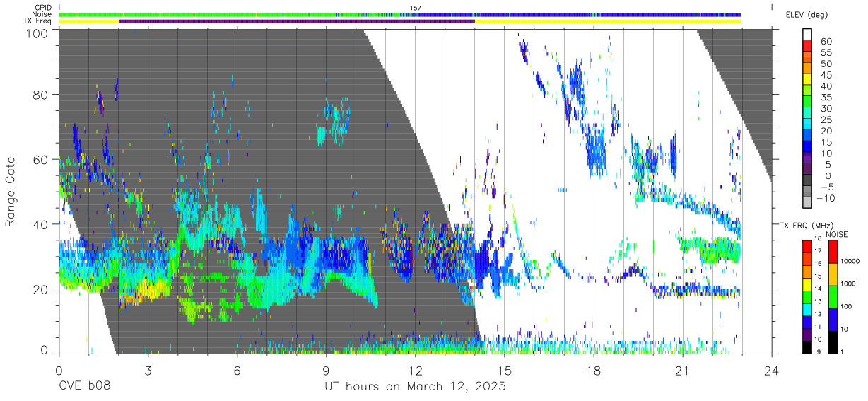Click the 80 tick on Range Gate axis

(x=41, y=95)
